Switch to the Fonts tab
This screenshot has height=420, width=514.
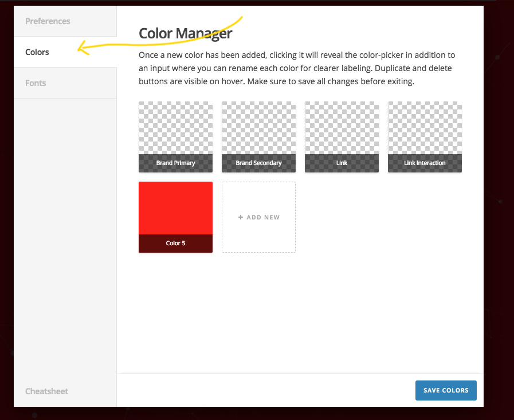[x=65, y=83]
